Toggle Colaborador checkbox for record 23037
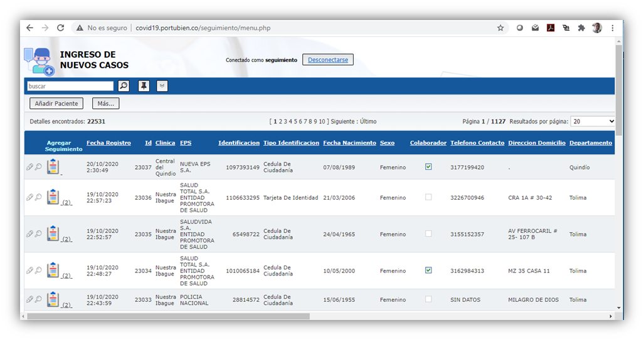 coord(428,167)
